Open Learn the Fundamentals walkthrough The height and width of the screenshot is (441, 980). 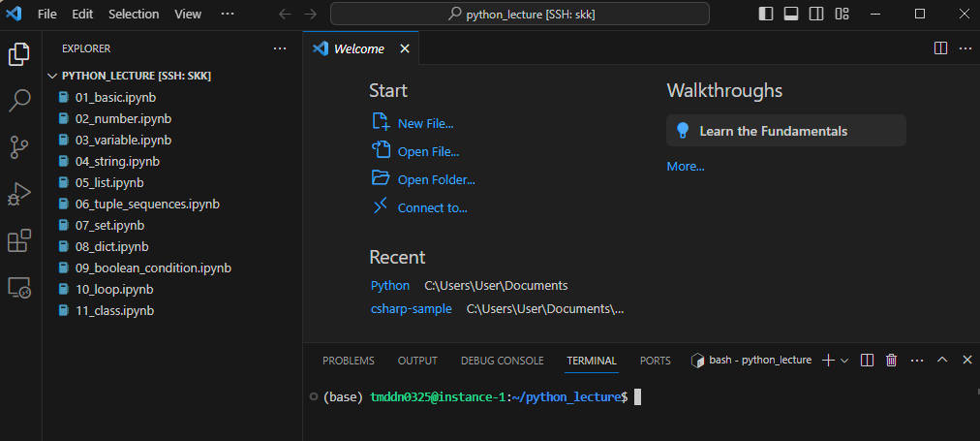pyautogui.click(x=785, y=131)
